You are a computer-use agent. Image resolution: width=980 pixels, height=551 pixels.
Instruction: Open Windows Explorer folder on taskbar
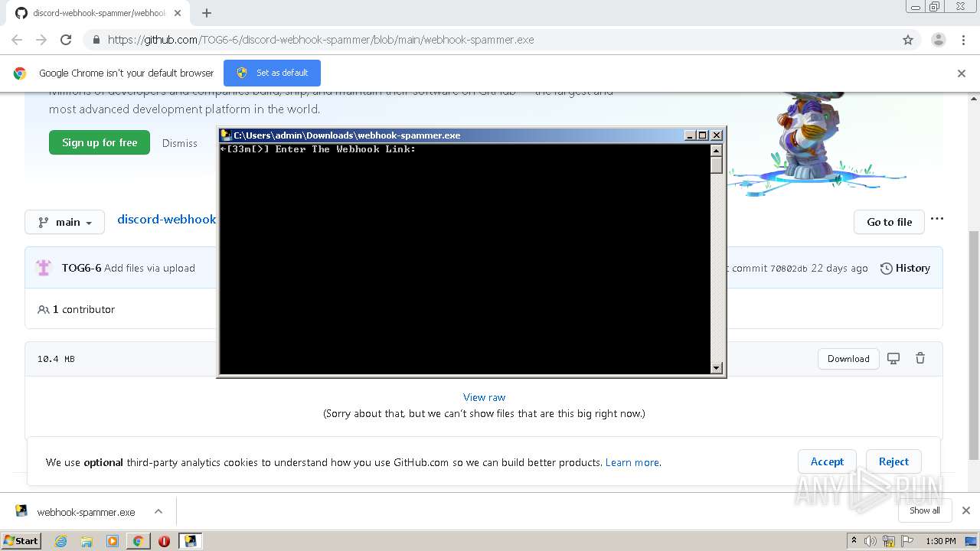point(87,541)
